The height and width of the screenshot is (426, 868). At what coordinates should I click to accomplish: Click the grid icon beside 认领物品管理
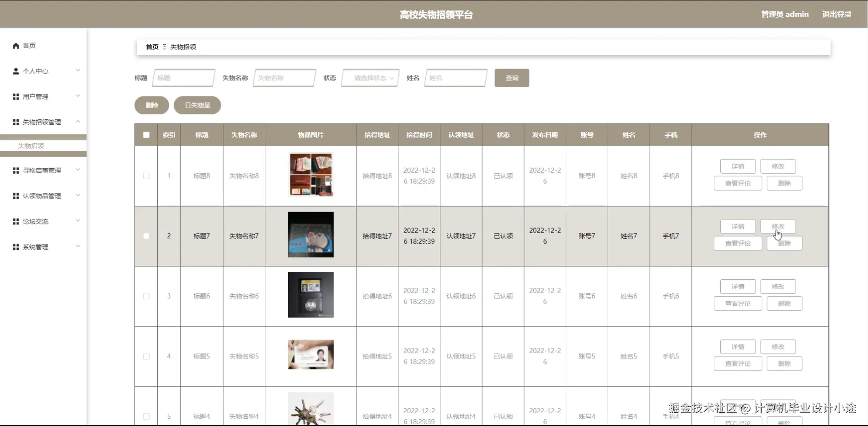(x=16, y=196)
